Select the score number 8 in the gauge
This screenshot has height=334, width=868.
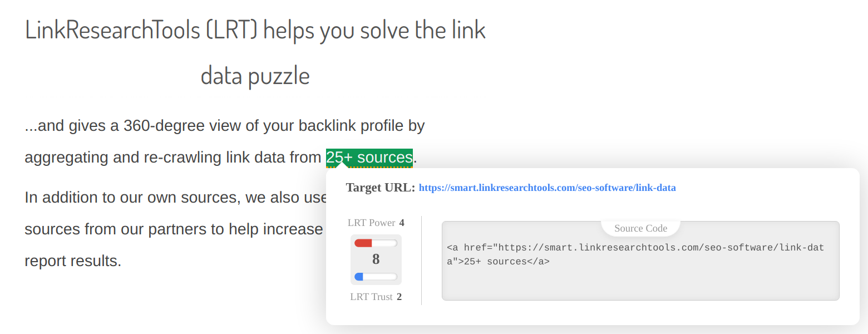tap(376, 258)
